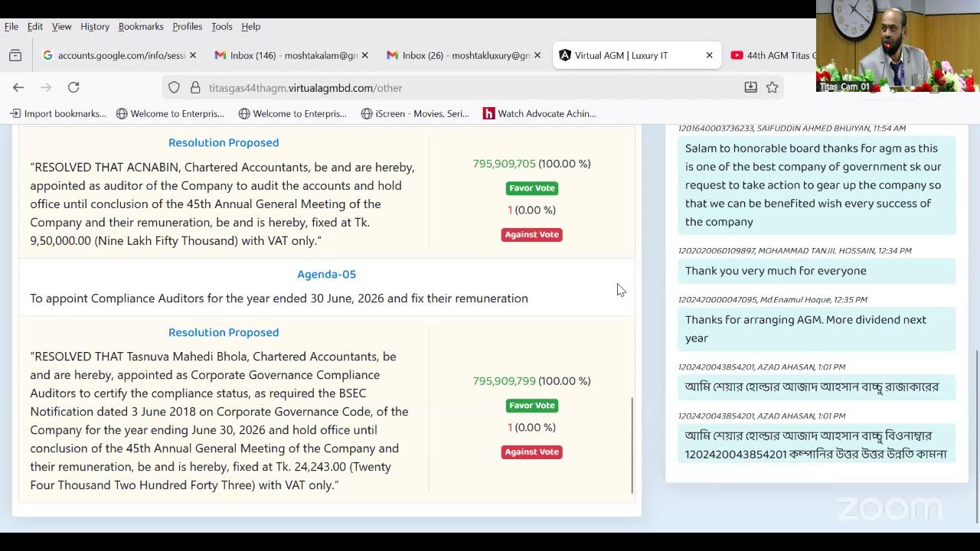Click the install app icon in the address bar
Image resolution: width=980 pixels, height=551 pixels.
pyautogui.click(x=750, y=87)
